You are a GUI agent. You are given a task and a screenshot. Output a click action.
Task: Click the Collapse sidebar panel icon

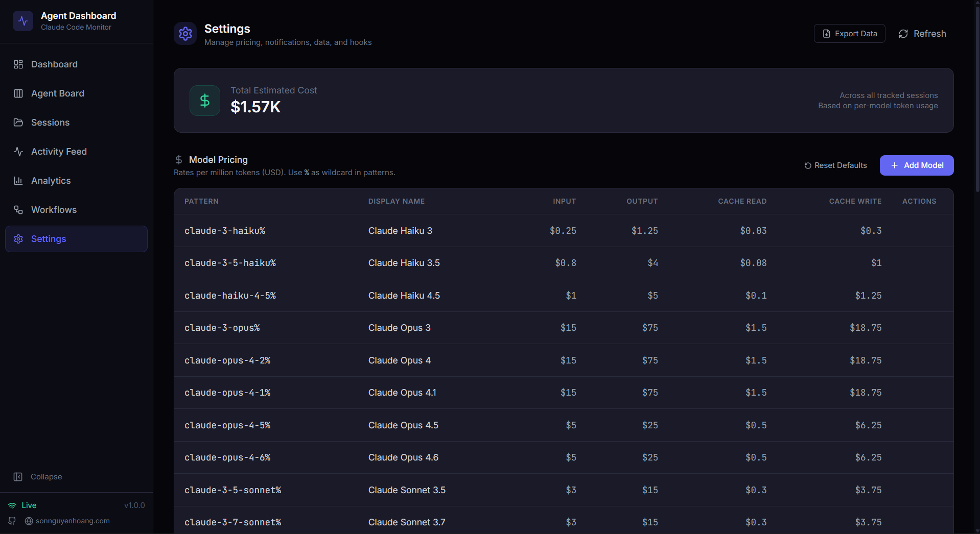coord(18,477)
